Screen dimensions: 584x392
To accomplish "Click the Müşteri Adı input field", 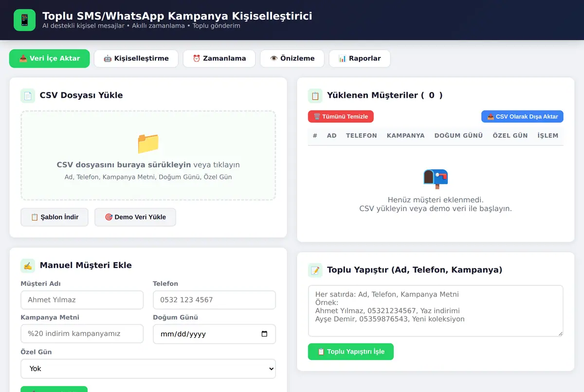I will point(82,300).
